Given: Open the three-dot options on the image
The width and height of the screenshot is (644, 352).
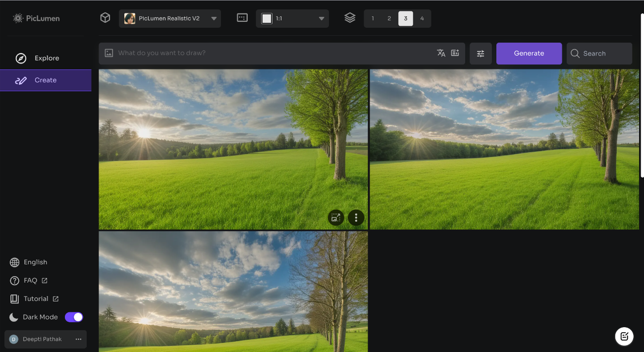Looking at the screenshot, I should coord(356,218).
